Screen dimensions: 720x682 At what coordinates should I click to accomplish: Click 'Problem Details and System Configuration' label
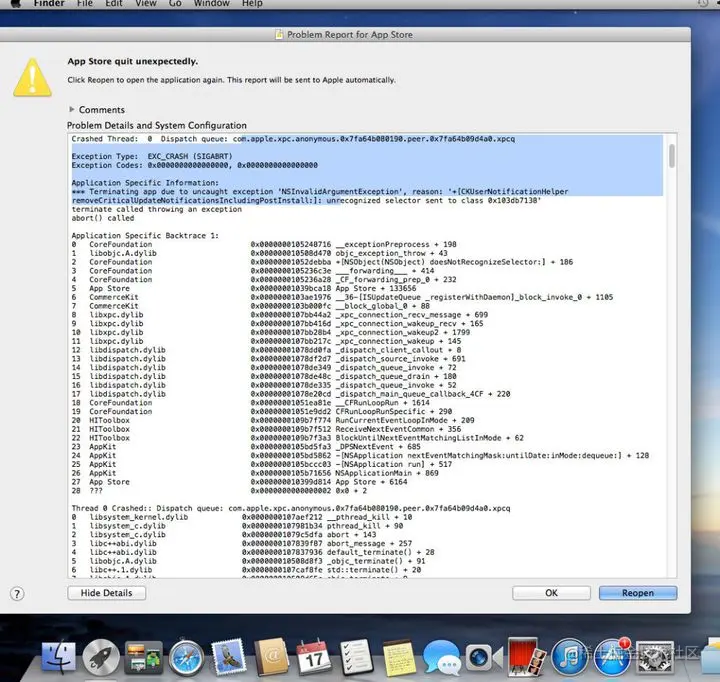point(157,125)
